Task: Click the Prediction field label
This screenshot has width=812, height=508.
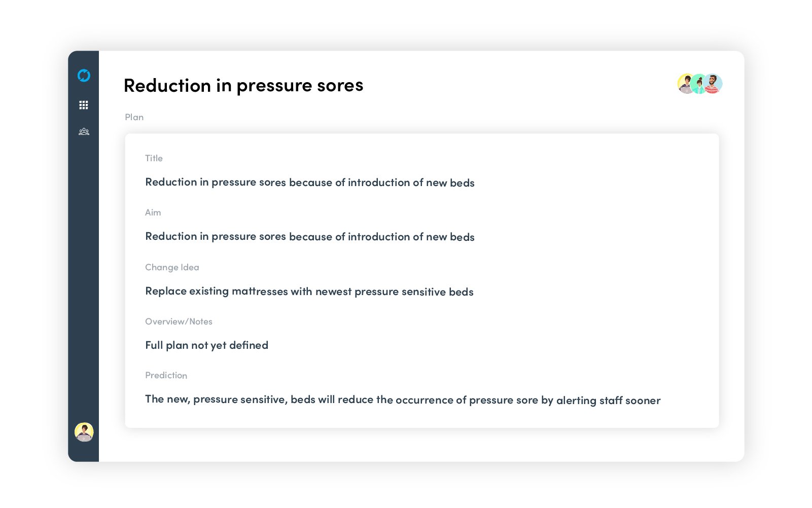Action: (166, 375)
